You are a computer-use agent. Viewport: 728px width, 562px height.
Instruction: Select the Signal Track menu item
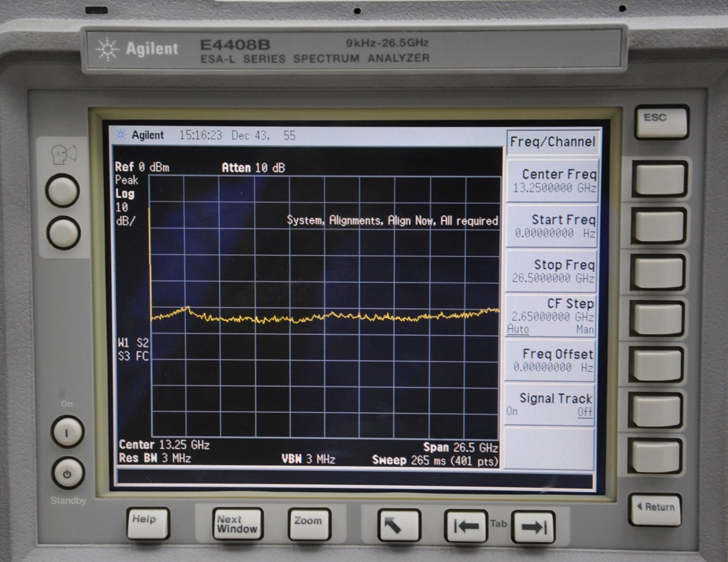(549, 404)
